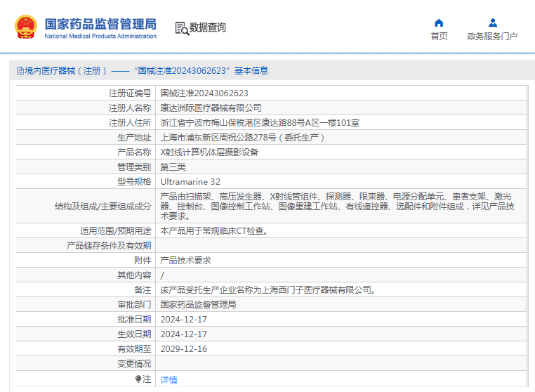This screenshot has height=392, width=535.
Task: Click the 管理类别 row label
Action: tap(134, 167)
